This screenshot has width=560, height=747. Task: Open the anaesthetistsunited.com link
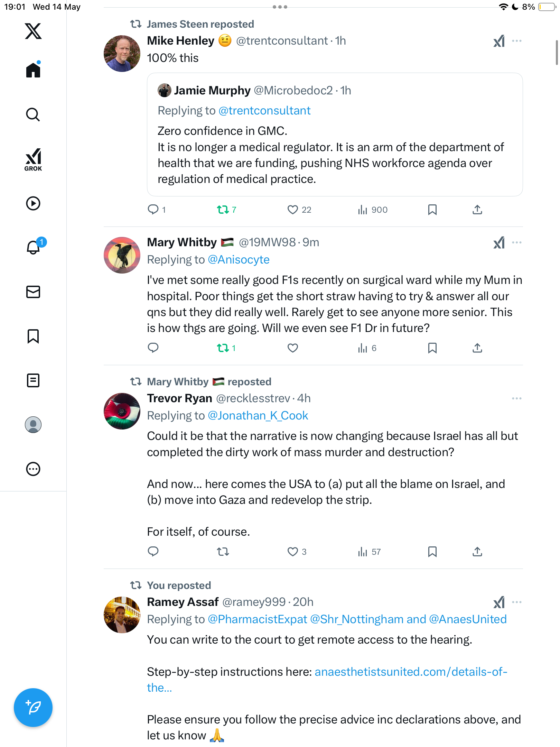[327, 680]
